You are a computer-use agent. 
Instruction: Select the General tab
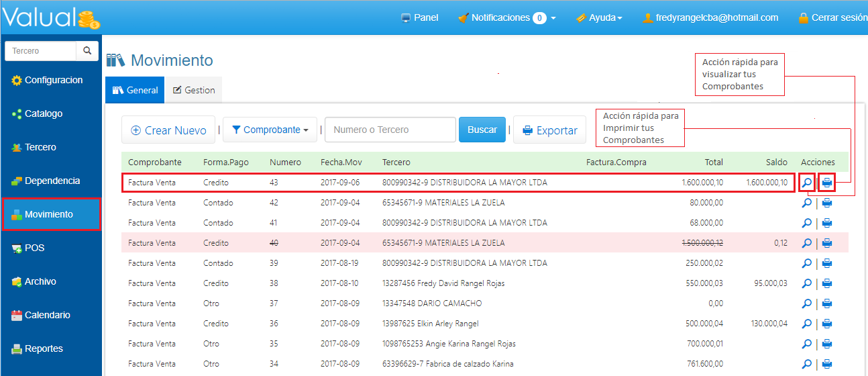tap(135, 90)
